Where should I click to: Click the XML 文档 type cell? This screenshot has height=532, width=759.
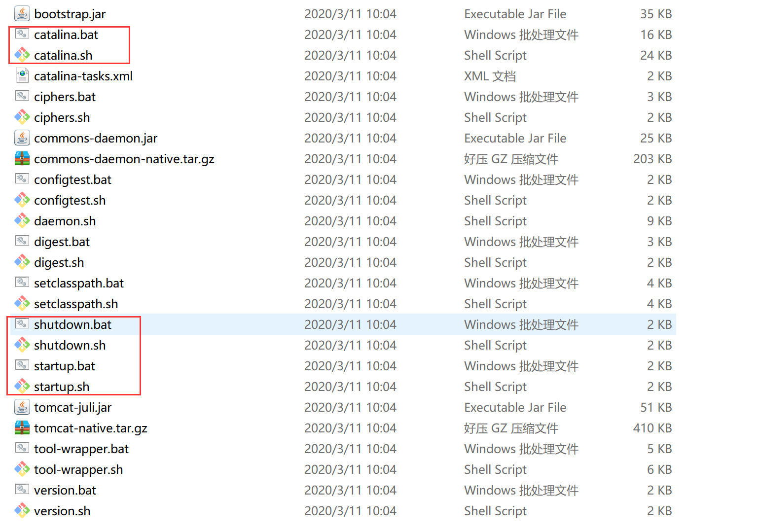click(490, 76)
